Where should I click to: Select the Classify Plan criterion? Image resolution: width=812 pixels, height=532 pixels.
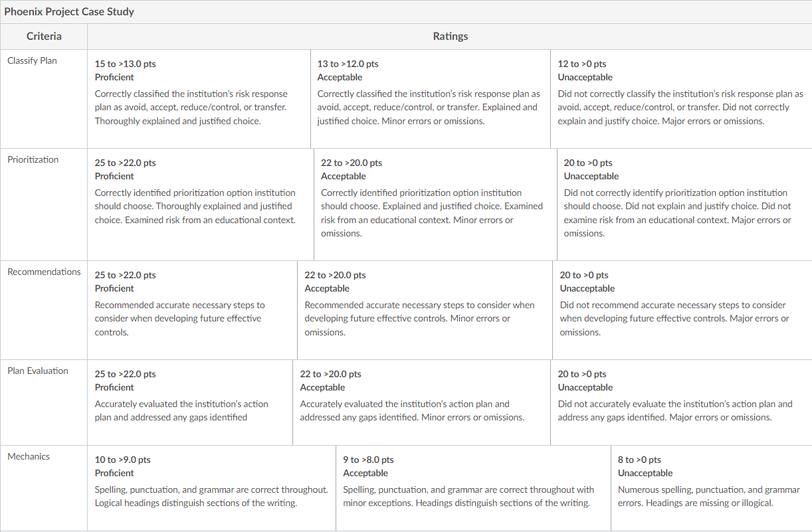tap(32, 60)
